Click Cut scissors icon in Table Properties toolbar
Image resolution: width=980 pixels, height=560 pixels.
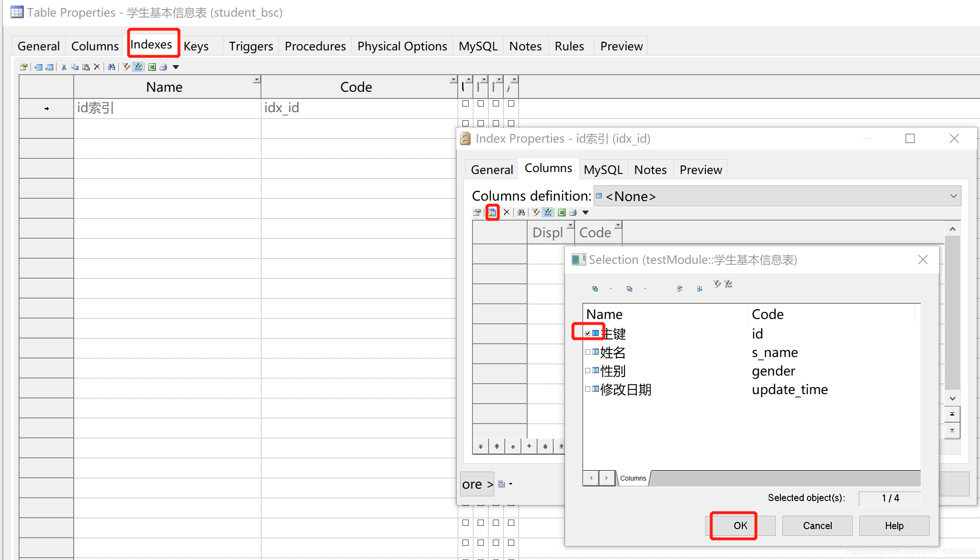tap(64, 67)
